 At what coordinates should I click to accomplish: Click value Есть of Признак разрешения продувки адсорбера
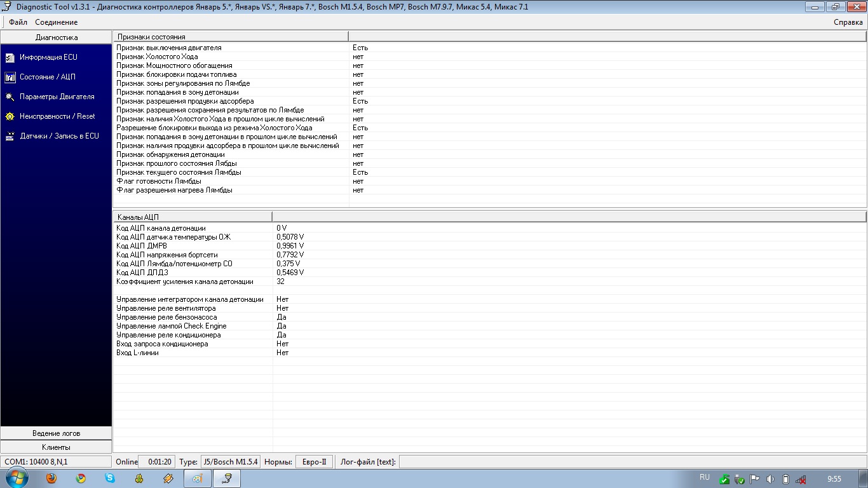tap(360, 101)
